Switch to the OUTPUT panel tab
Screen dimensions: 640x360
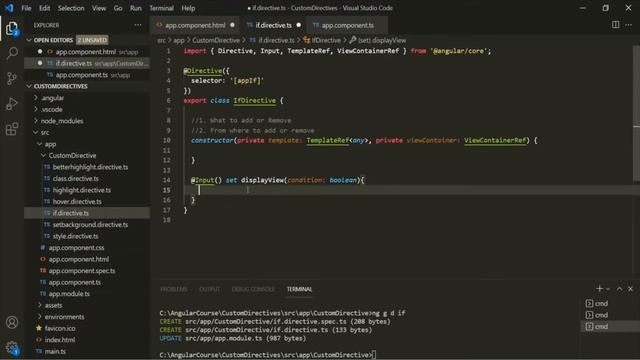(209, 289)
